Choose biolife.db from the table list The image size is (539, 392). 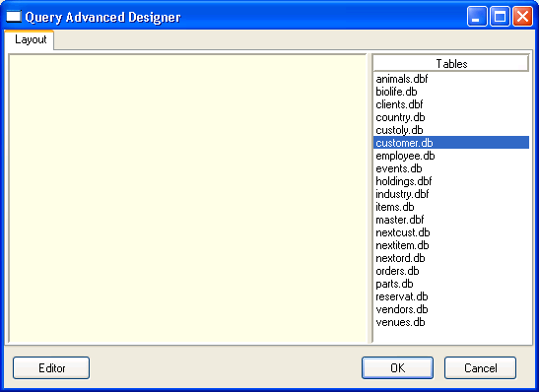coord(451,92)
